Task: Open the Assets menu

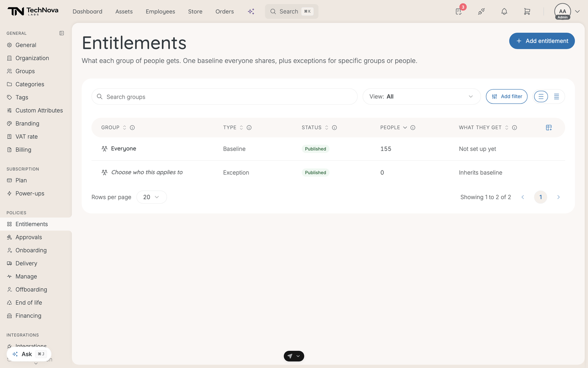Action: click(x=124, y=11)
